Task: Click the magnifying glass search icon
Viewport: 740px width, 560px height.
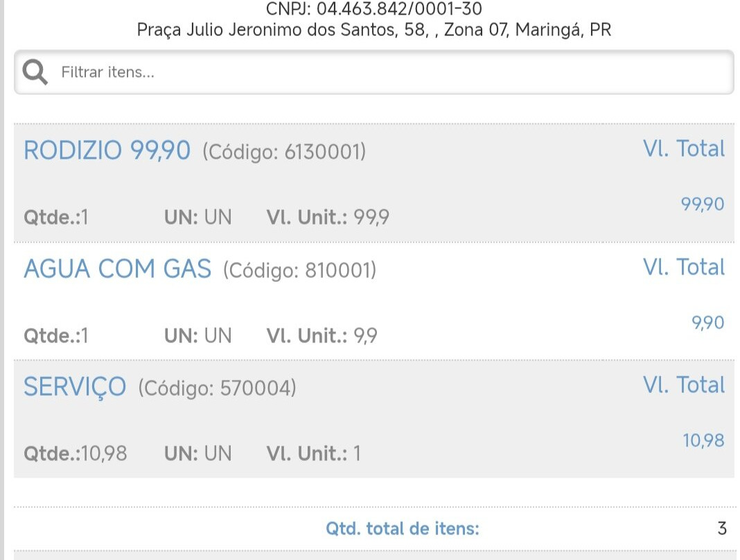Action: pos(35,72)
